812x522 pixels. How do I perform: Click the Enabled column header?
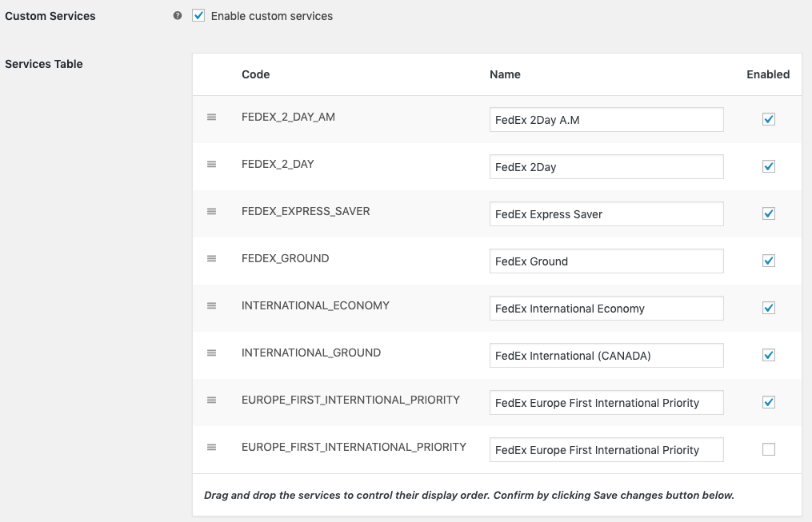click(x=768, y=74)
